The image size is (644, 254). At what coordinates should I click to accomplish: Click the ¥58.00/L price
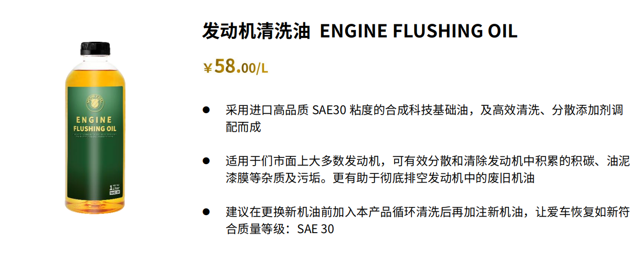(x=235, y=67)
